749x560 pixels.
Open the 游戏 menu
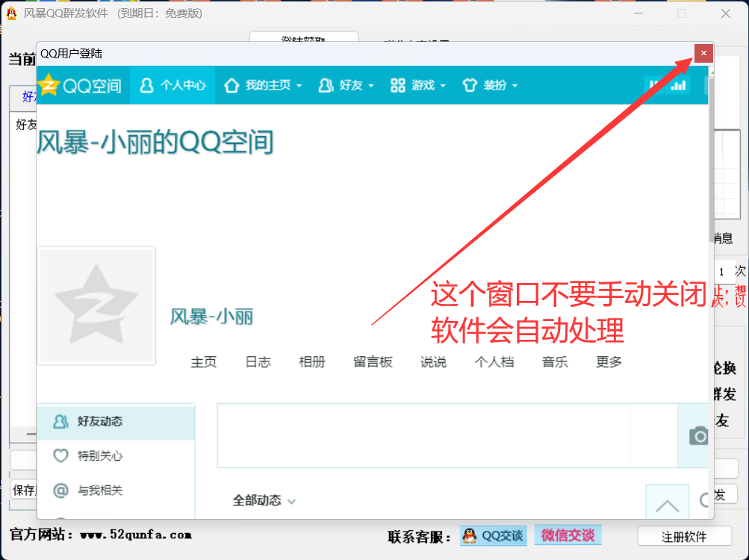point(417,85)
